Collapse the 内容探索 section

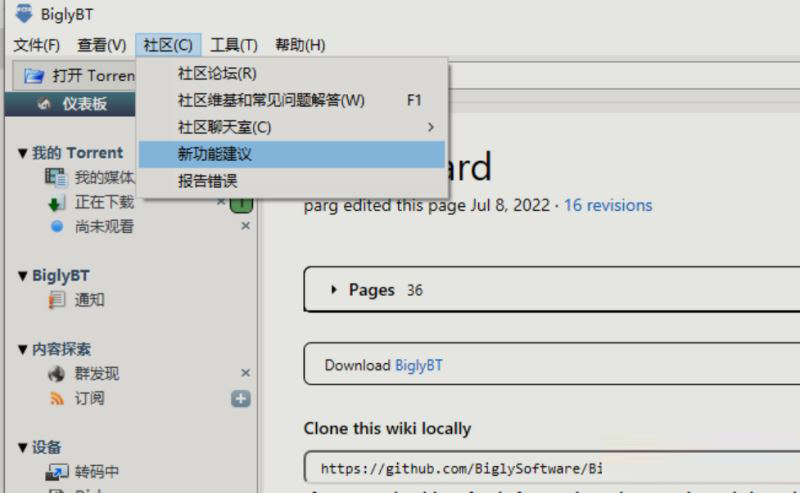pos(22,350)
